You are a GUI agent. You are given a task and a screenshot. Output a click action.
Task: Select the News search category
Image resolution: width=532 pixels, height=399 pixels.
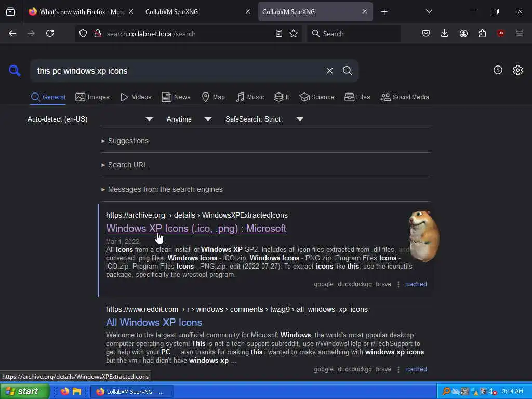click(176, 97)
